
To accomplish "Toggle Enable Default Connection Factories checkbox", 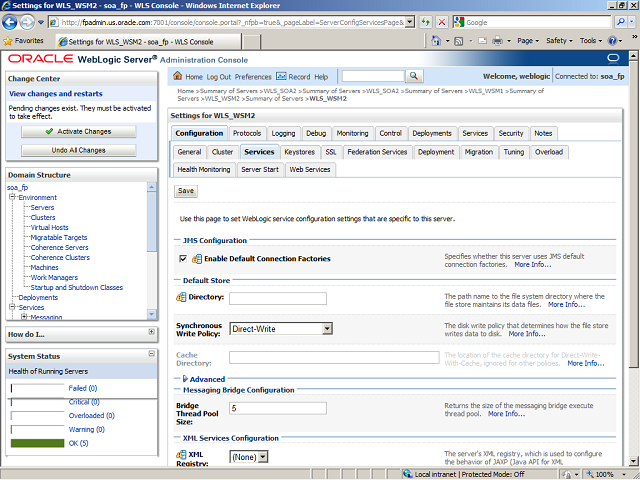I will 183,259.
